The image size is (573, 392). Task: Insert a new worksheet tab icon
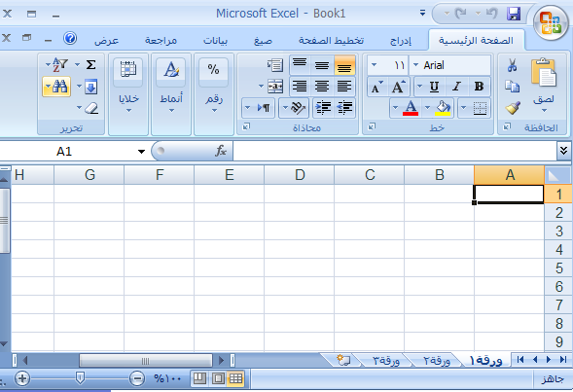pos(343,360)
